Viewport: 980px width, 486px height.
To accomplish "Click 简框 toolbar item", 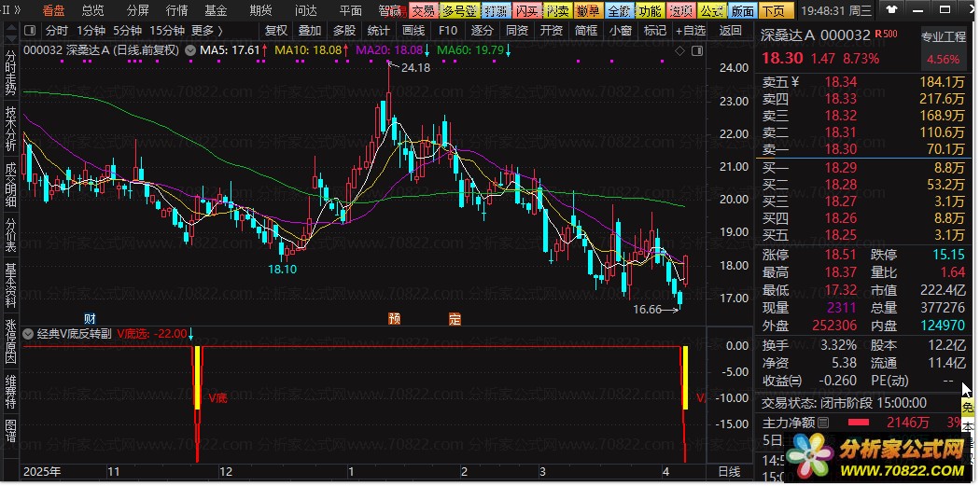I will pos(585,31).
